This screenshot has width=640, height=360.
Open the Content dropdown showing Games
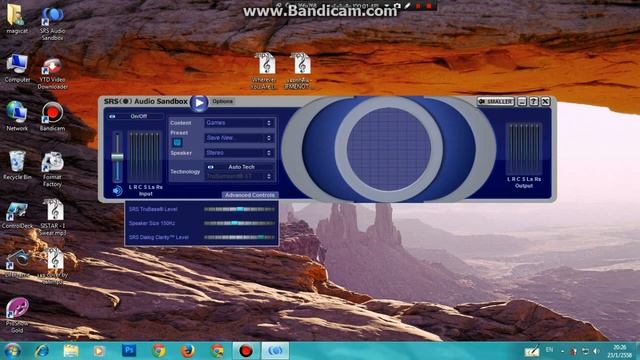(x=239, y=123)
